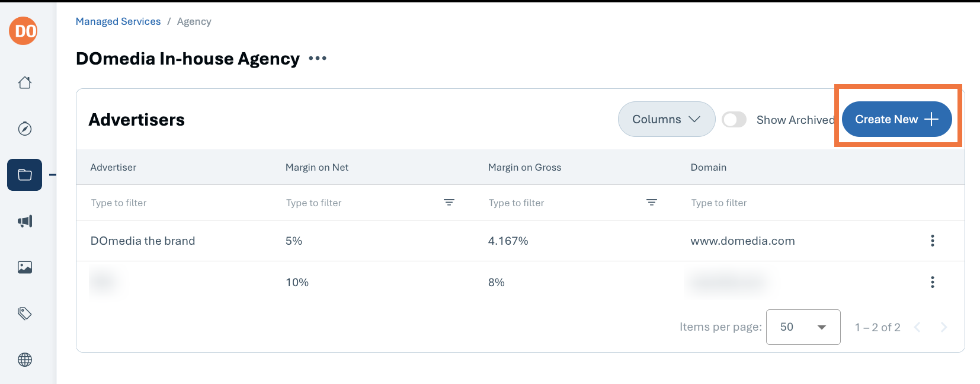
Task: Open Margin on Net filter options
Action: [449, 203]
